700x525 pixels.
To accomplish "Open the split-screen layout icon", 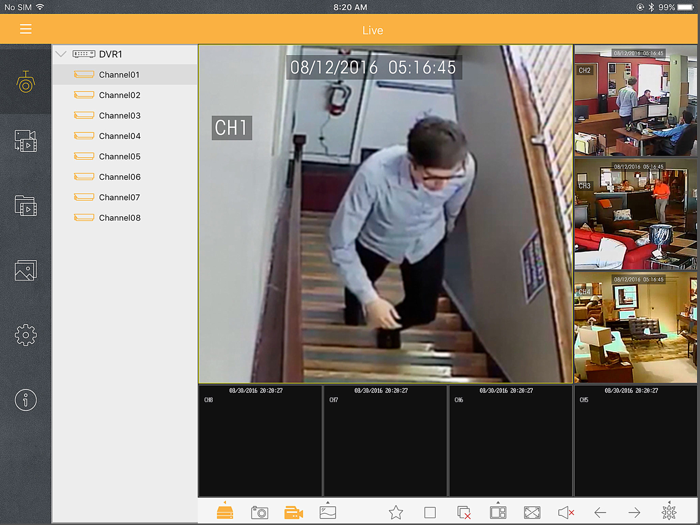I will click(498, 512).
